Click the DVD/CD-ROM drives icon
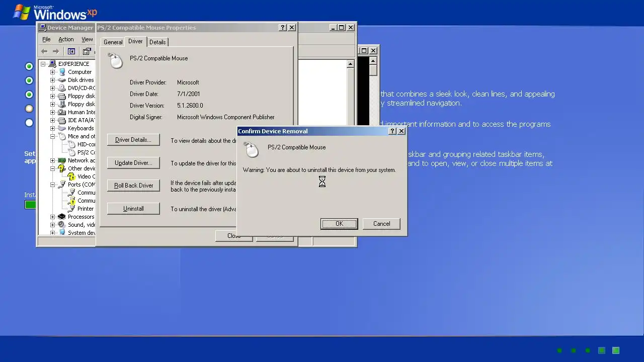The image size is (644, 362). (62, 88)
